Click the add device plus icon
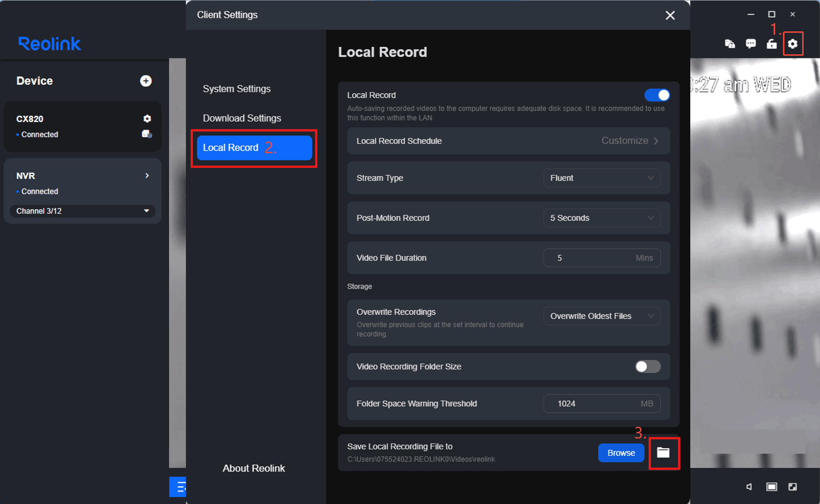 pos(146,81)
